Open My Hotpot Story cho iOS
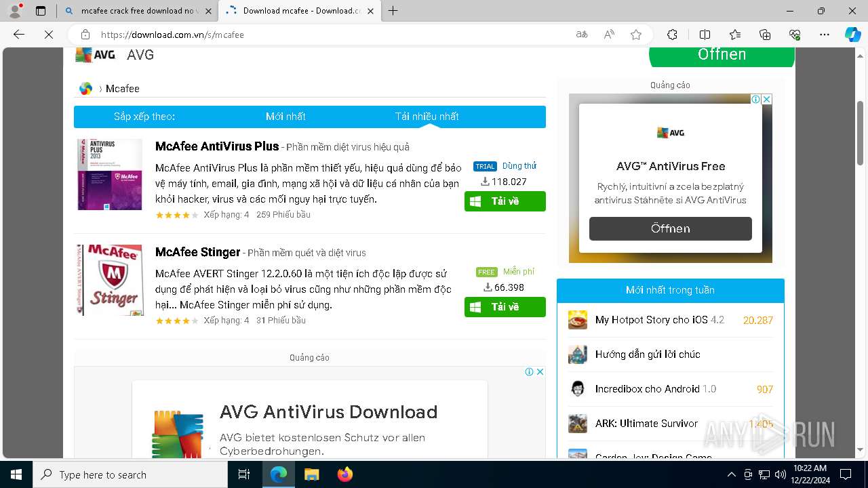This screenshot has width=868, height=488. tap(651, 320)
